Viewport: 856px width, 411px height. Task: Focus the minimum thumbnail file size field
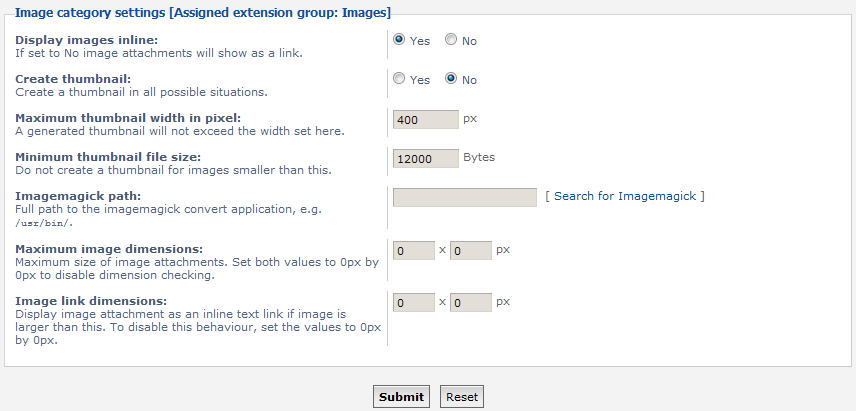(x=426, y=159)
